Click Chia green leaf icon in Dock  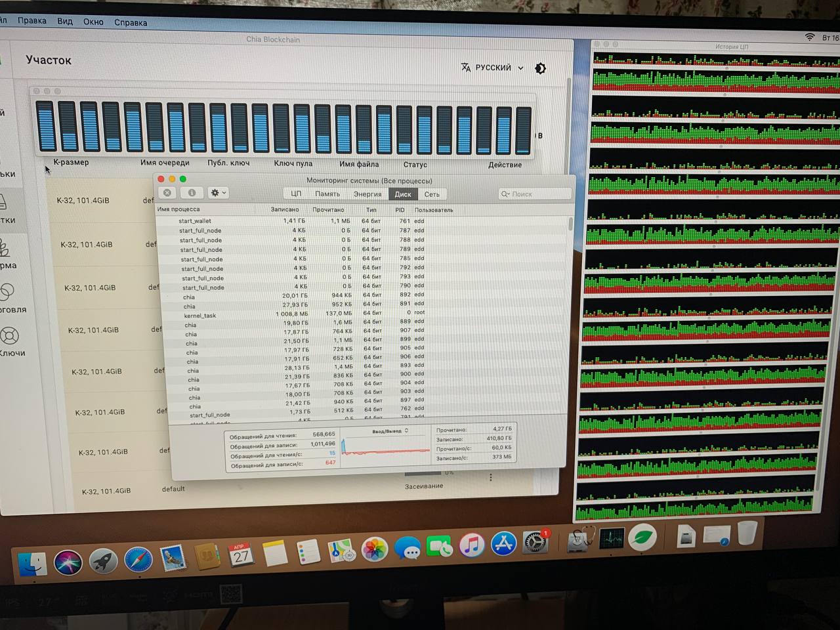(x=642, y=537)
